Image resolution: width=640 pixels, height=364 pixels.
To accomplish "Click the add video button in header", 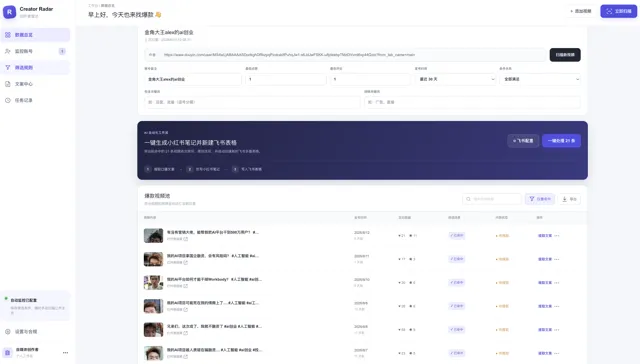I will point(581,11).
